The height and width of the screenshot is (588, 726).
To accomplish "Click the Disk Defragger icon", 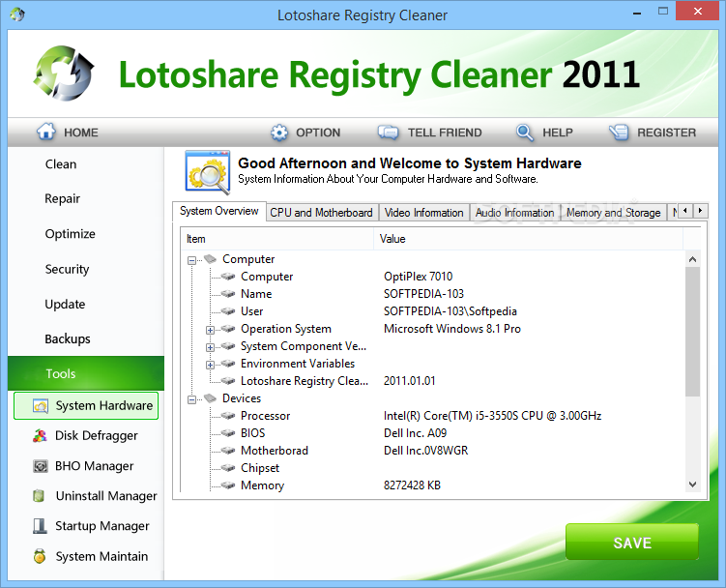I will (x=40, y=435).
